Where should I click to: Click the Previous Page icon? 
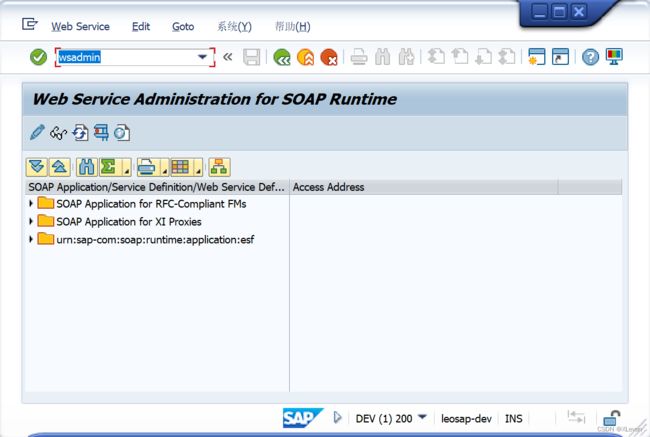[x=460, y=57]
